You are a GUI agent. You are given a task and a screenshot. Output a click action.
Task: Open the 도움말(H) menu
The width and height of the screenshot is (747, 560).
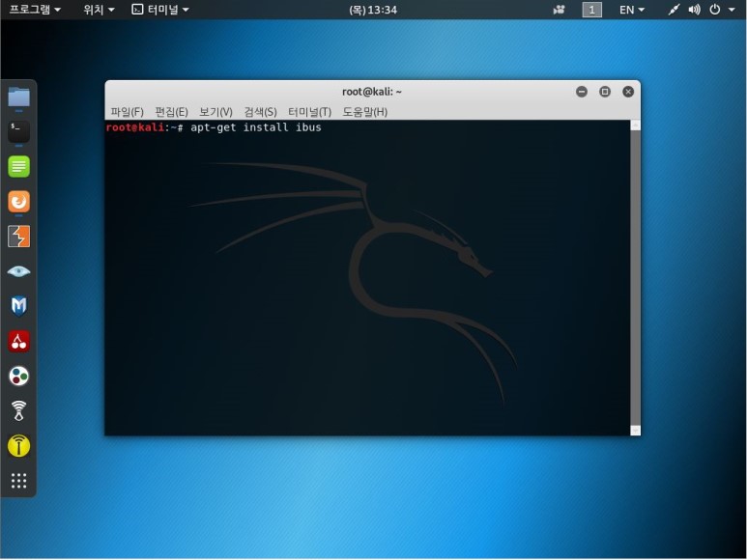click(x=365, y=112)
